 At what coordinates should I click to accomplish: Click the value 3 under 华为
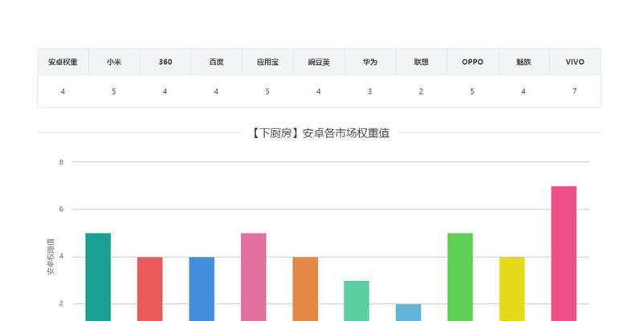370,91
